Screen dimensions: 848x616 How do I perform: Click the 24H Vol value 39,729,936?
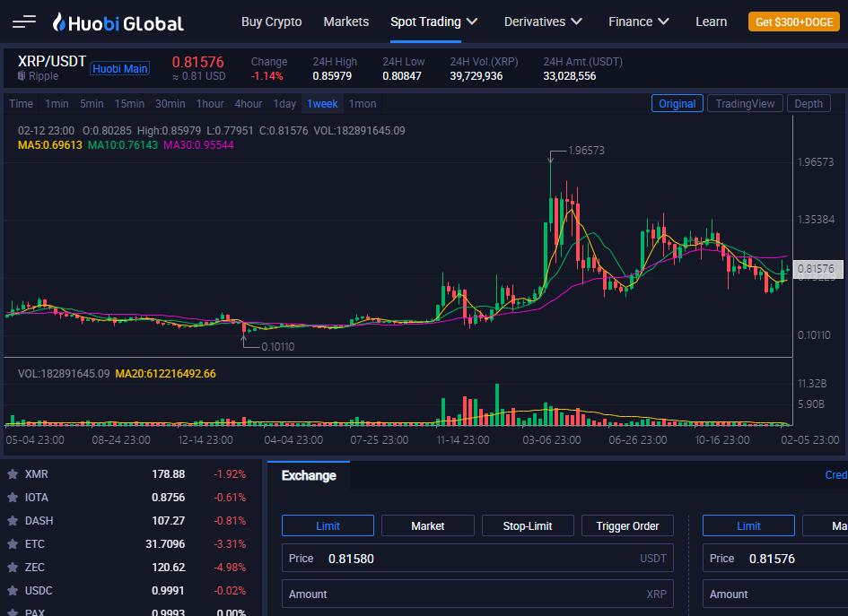point(476,76)
